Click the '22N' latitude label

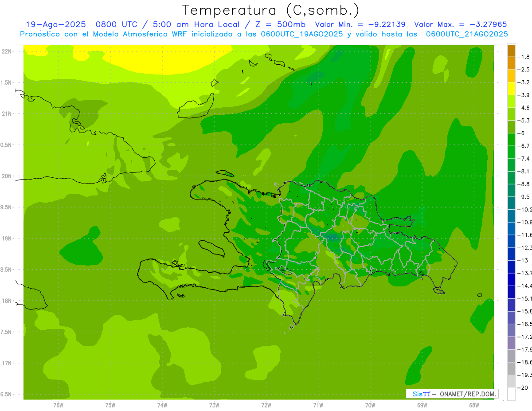pyautogui.click(x=7, y=51)
